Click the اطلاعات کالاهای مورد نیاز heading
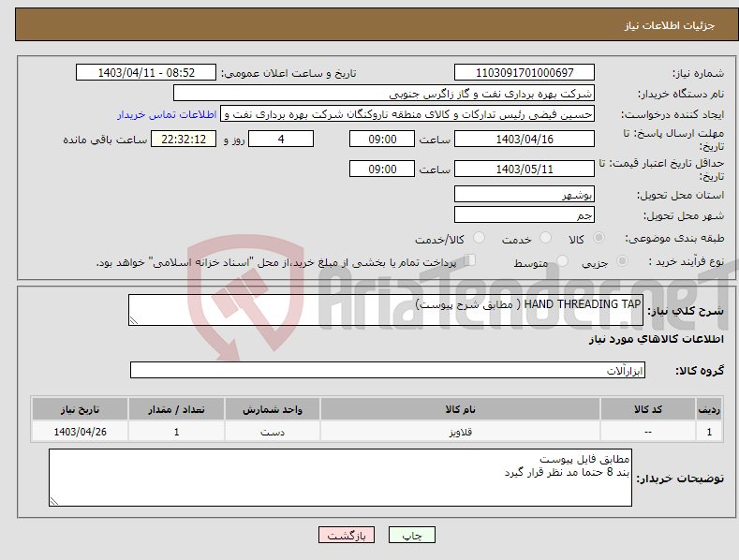 pos(656,339)
